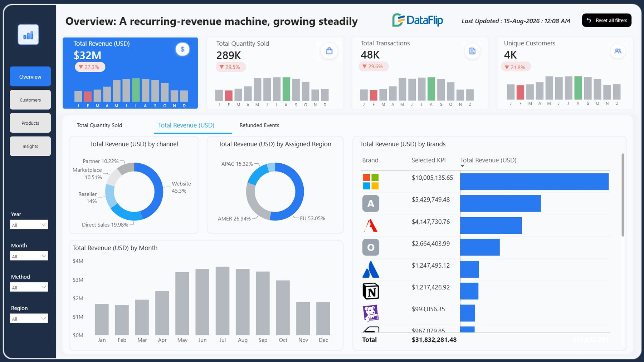This screenshot has height=362, width=644.
Task: Go to the Customers page
Action: [x=30, y=100]
